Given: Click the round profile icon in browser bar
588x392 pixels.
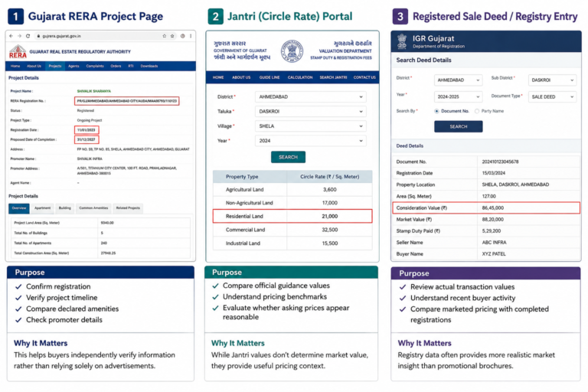Looking at the screenshot, I should pos(183,36).
